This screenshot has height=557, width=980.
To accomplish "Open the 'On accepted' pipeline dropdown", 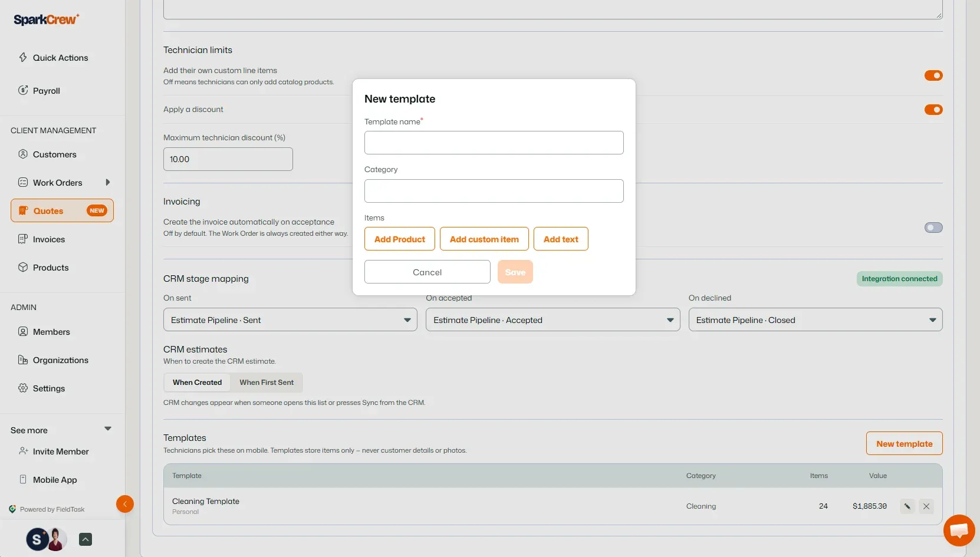I will (x=553, y=320).
